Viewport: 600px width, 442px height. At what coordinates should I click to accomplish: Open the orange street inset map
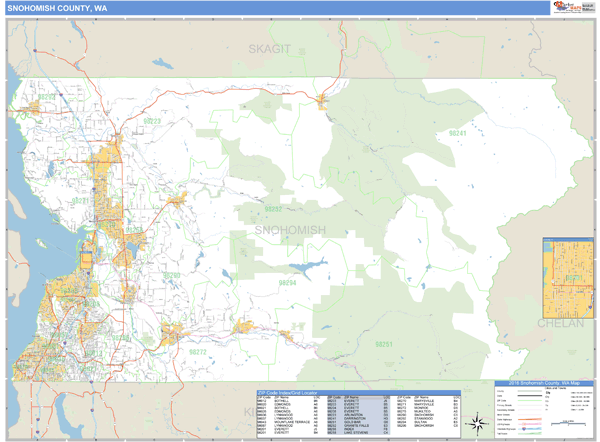[568, 278]
